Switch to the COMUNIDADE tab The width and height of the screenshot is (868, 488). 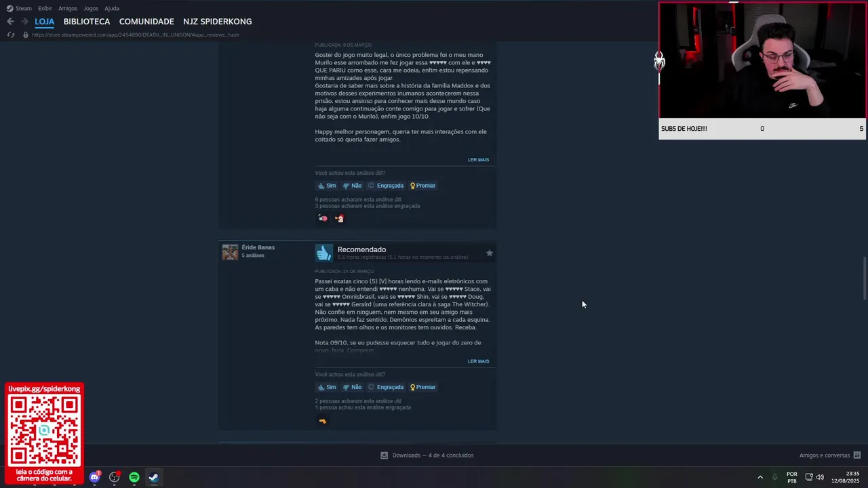146,22
